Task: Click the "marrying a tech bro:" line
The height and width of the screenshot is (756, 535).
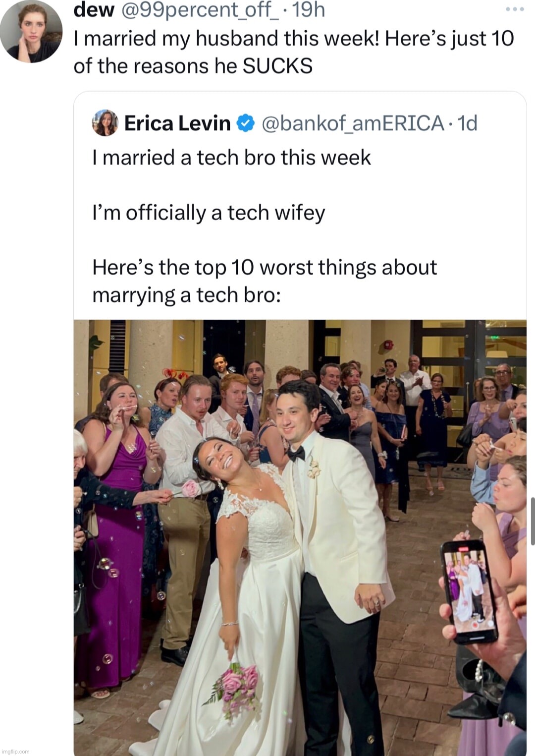Action: point(187,295)
